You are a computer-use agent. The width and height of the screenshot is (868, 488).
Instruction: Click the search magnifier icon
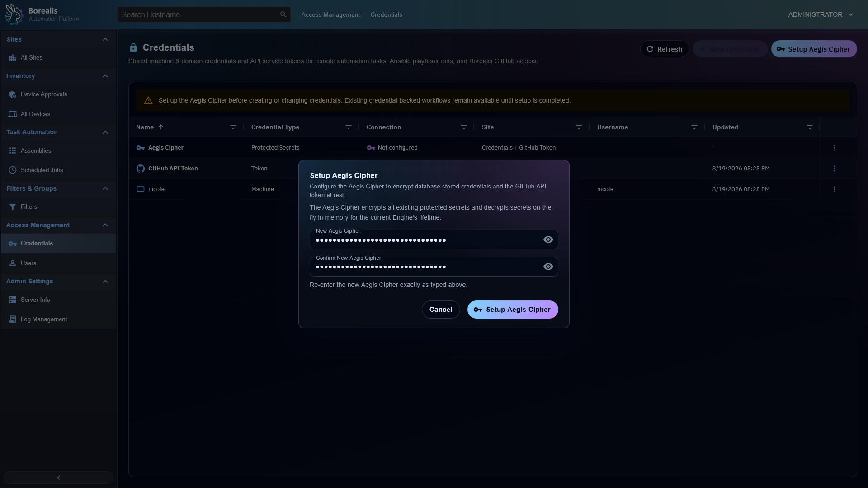coord(283,14)
